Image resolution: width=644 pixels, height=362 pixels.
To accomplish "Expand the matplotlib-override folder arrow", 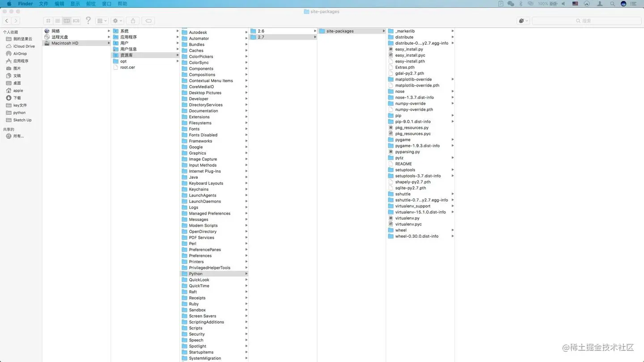I will coord(453,79).
